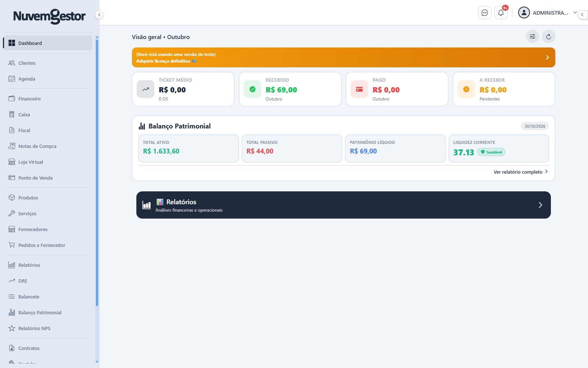The width and height of the screenshot is (588, 368).
Task: Click the Saudável liquidity badge
Action: click(491, 152)
